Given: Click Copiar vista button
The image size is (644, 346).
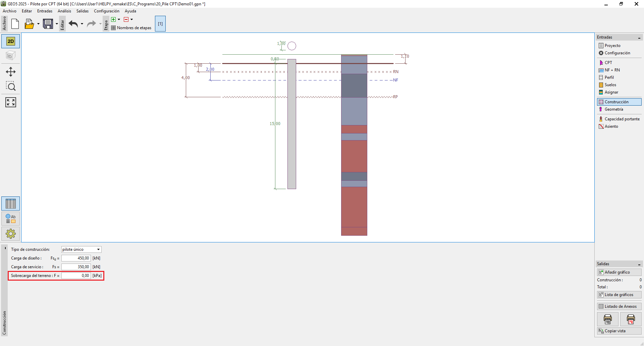Looking at the screenshot, I should (619, 331).
